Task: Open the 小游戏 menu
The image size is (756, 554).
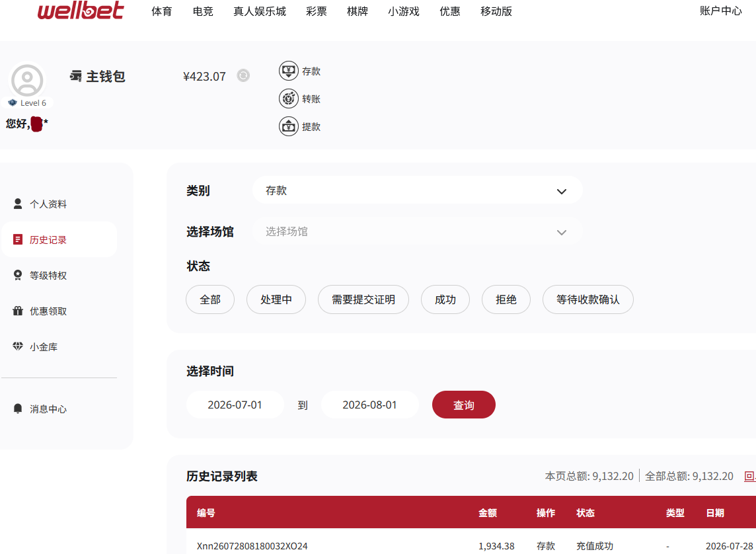Action: pyautogui.click(x=404, y=11)
